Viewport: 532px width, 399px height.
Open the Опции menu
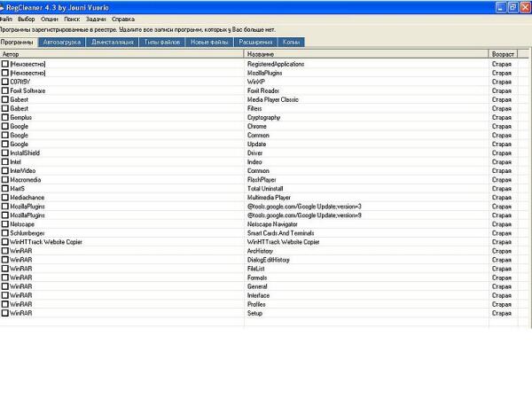(x=50, y=18)
